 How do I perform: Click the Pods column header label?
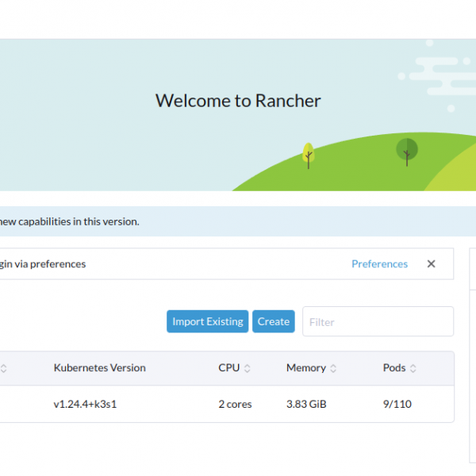pos(393,368)
